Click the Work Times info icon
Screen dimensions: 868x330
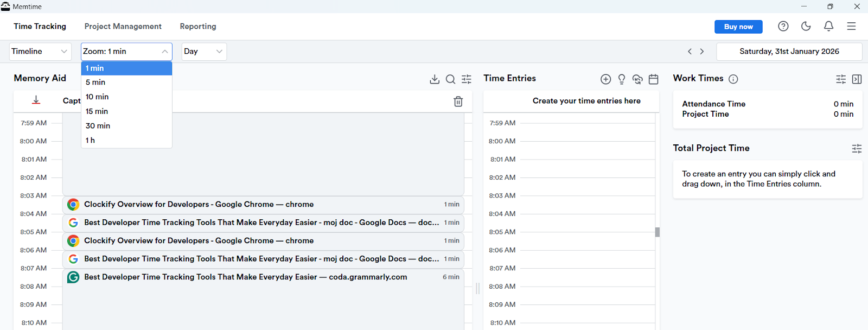pos(733,79)
